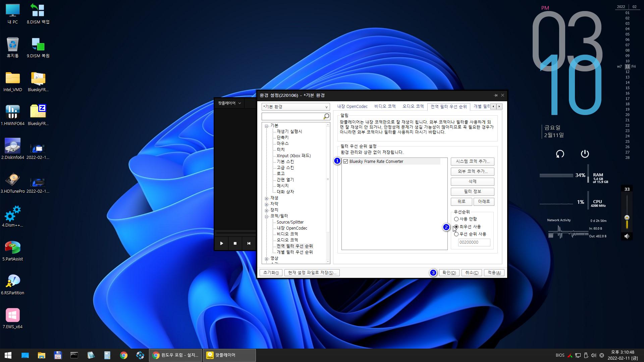Switch to the 내장 OpenCodec tab
The width and height of the screenshot is (644, 362).
(352, 107)
